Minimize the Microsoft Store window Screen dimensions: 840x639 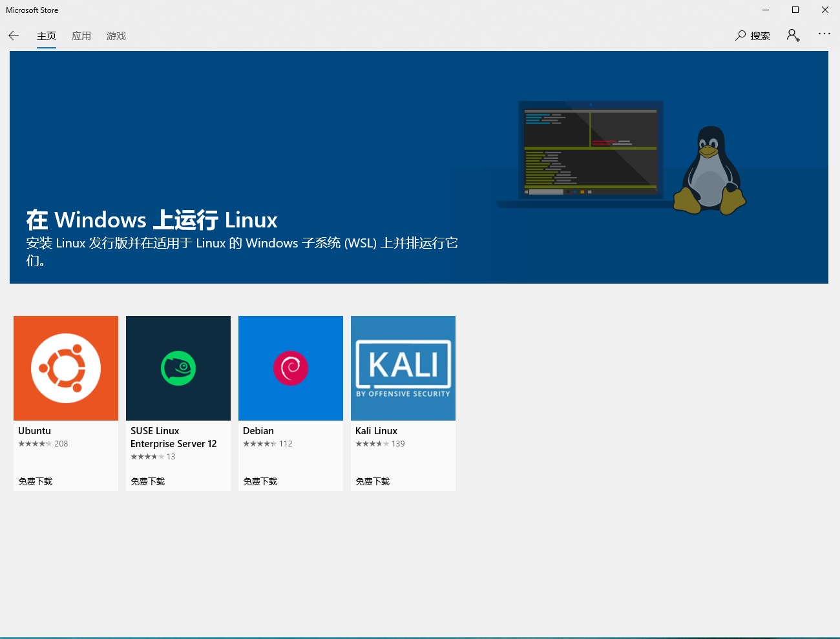point(766,10)
